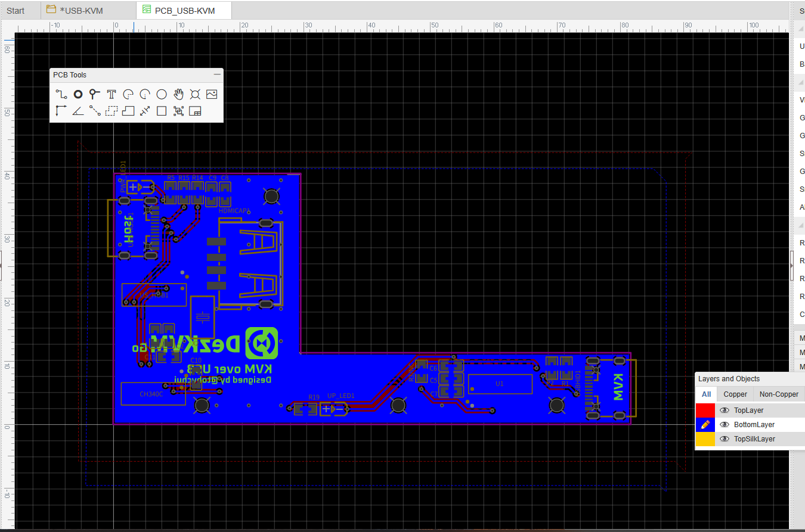Image resolution: width=805 pixels, height=532 pixels.
Task: Switch to the Non-Copper layers tab
Action: coord(779,394)
